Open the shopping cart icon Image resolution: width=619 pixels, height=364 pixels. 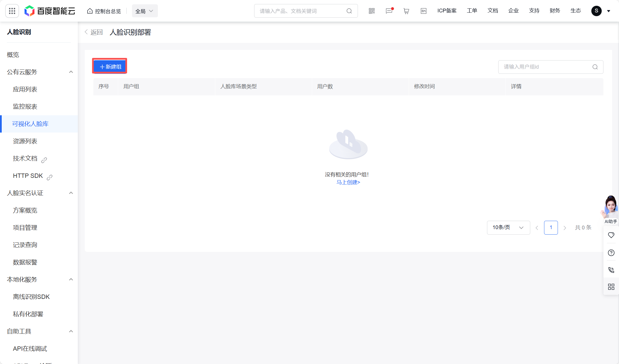[x=406, y=11]
